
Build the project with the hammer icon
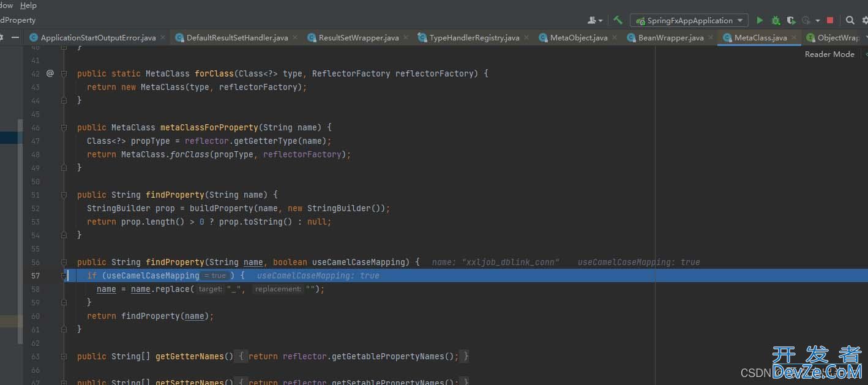618,20
